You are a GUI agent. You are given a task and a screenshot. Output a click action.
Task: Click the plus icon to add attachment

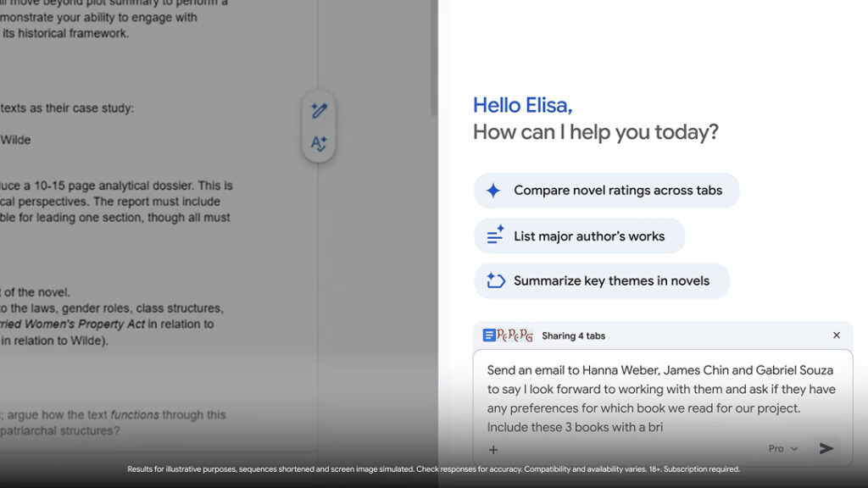tap(493, 450)
